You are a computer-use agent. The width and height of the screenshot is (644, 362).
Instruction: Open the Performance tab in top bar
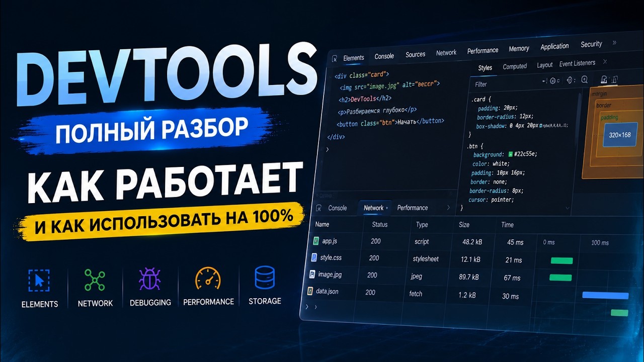tap(483, 50)
